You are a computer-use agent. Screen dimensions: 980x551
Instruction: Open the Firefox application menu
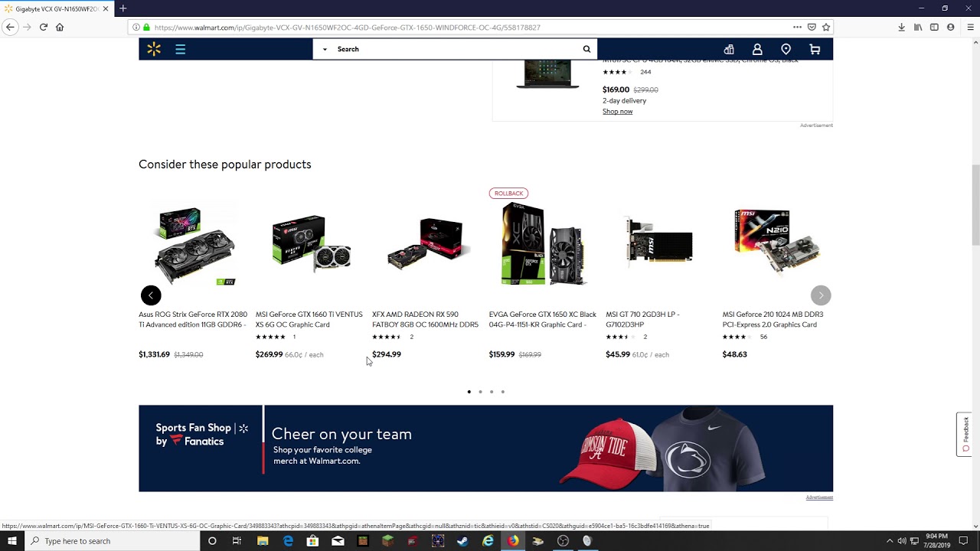pos(970,27)
